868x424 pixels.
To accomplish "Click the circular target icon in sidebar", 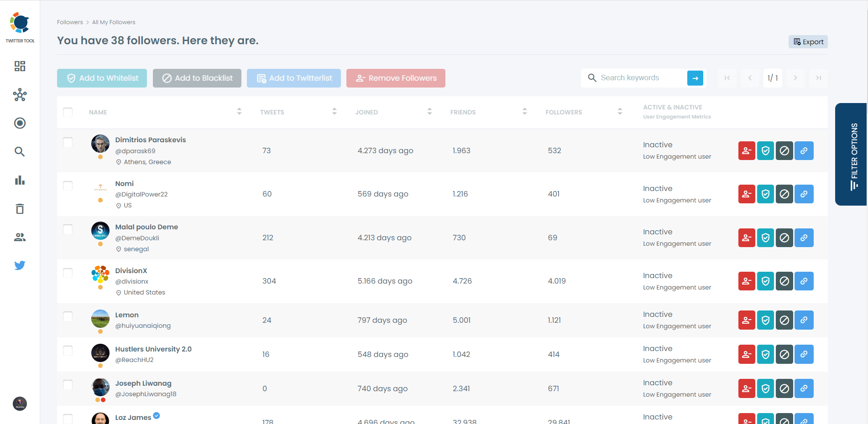I will point(20,123).
